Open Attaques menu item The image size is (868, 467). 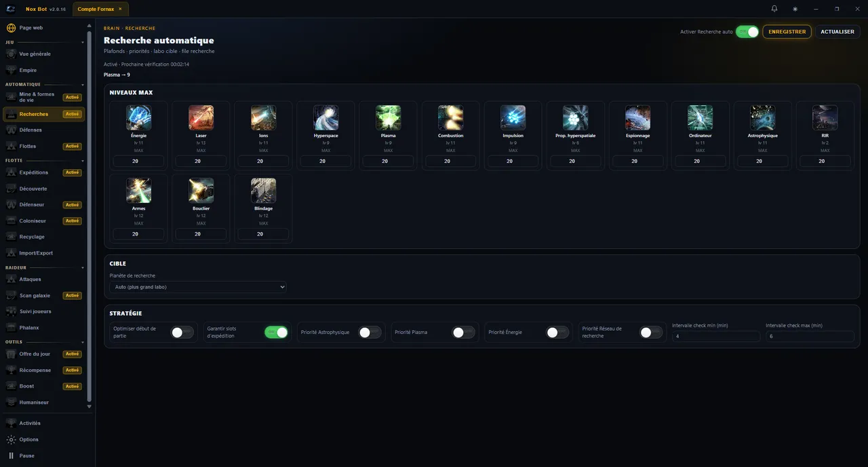coord(44,279)
